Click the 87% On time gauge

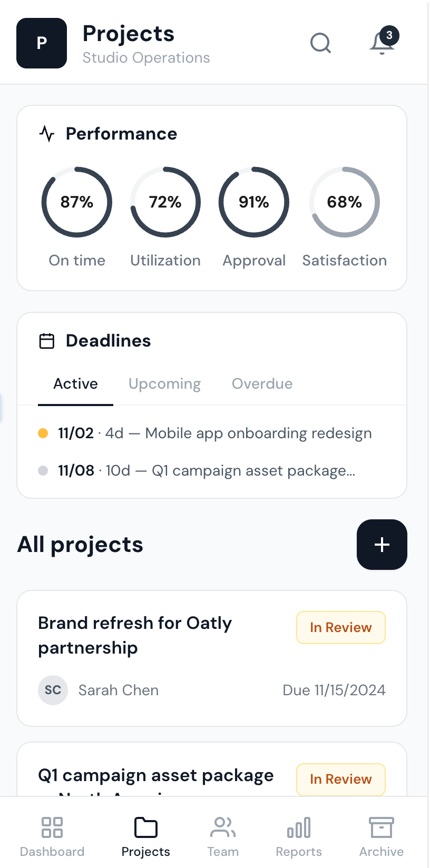77,202
